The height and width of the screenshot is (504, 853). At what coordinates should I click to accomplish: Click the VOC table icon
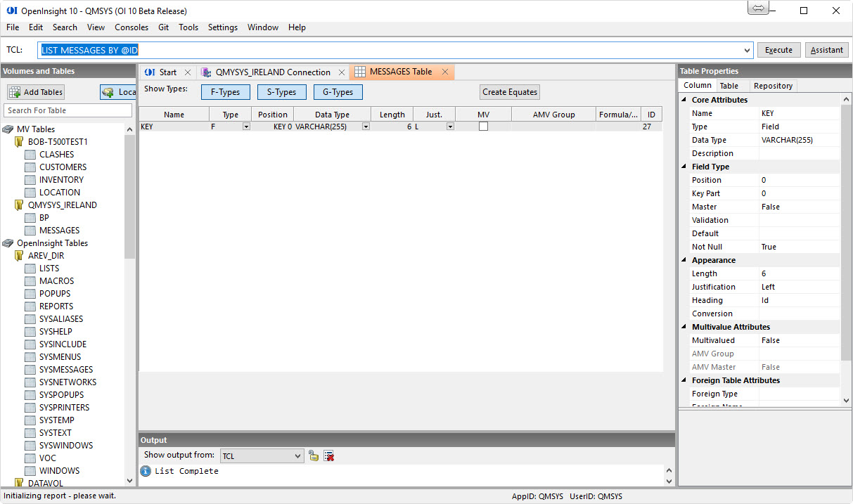[x=30, y=458]
